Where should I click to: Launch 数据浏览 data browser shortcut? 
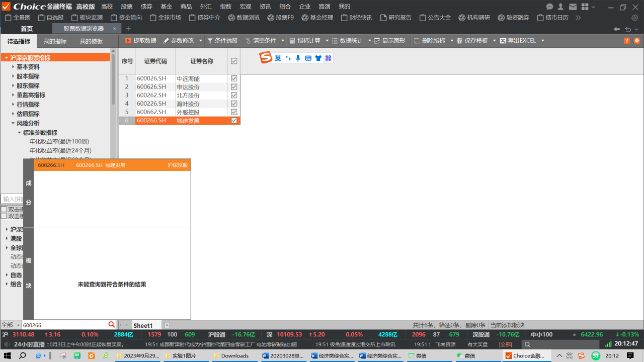[244, 18]
